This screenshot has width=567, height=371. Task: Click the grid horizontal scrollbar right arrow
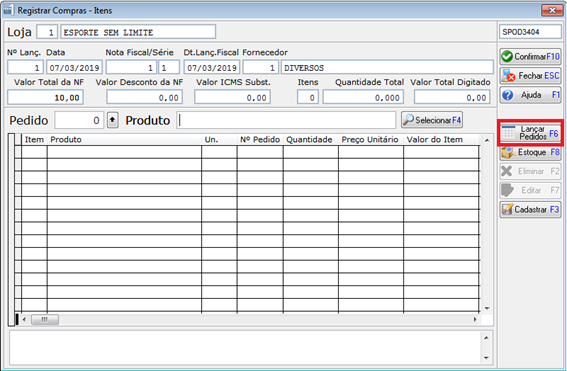click(475, 319)
